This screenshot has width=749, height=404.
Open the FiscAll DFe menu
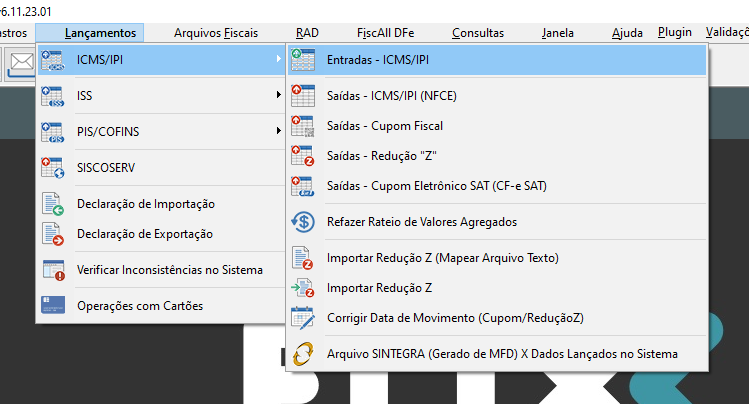pyautogui.click(x=385, y=33)
